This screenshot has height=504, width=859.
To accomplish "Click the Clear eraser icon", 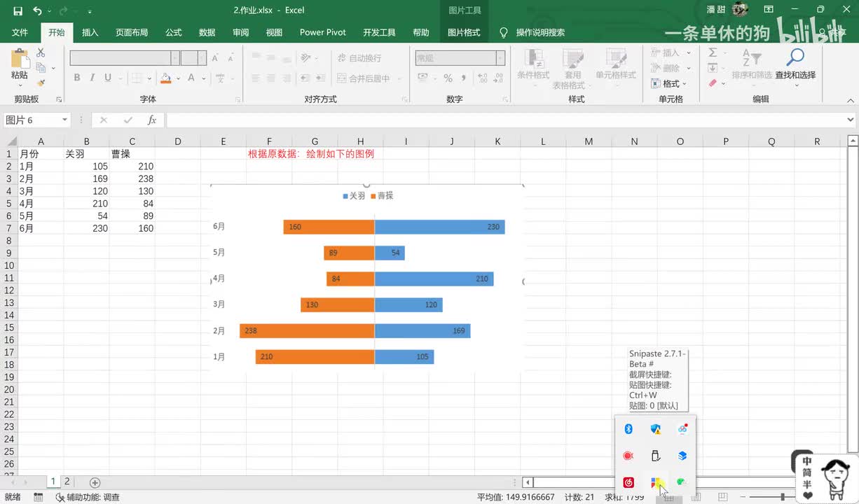I will click(713, 83).
